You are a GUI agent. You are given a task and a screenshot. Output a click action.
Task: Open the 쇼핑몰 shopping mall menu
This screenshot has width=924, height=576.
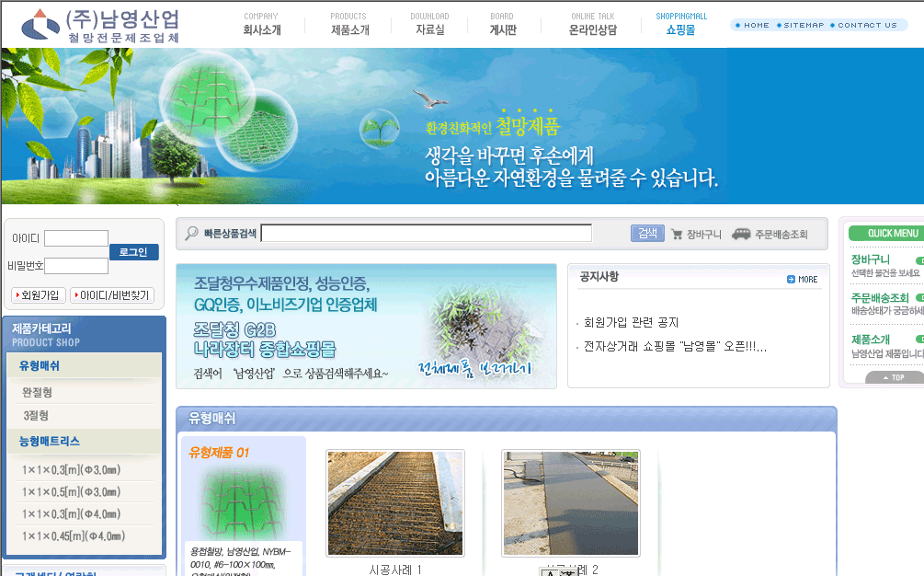click(681, 24)
